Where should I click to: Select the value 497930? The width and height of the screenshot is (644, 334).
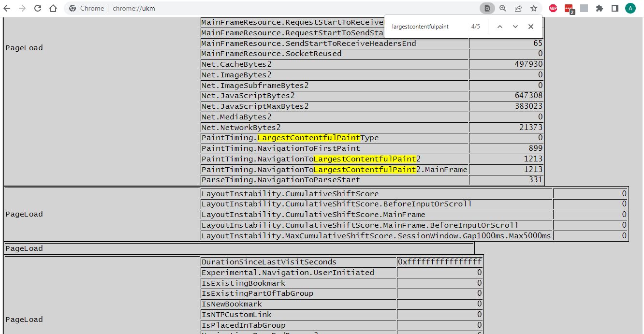528,64
